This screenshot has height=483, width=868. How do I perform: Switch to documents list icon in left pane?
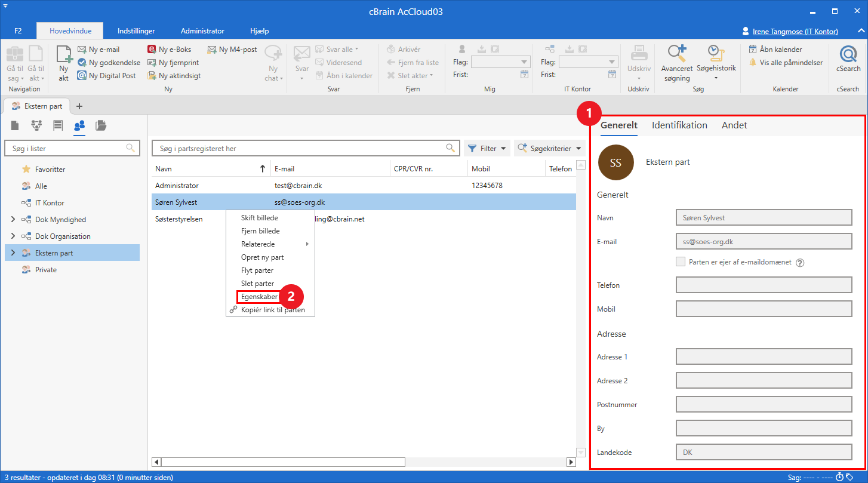point(15,125)
